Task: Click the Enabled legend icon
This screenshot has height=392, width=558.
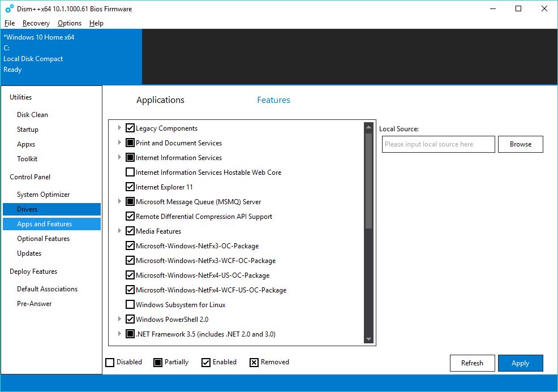Action: (205, 362)
